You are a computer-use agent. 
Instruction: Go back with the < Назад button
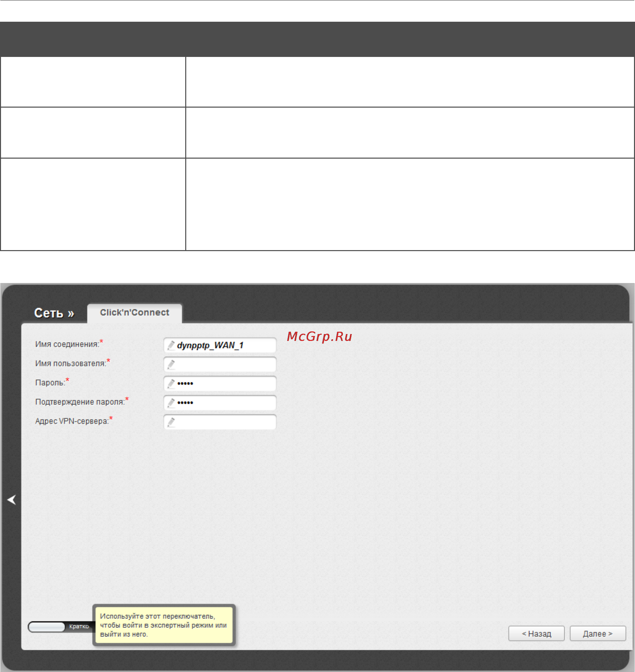(537, 633)
